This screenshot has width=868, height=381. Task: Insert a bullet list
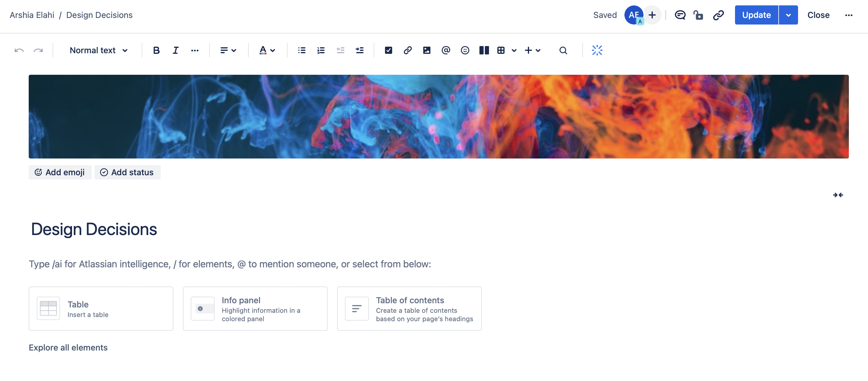tap(302, 51)
